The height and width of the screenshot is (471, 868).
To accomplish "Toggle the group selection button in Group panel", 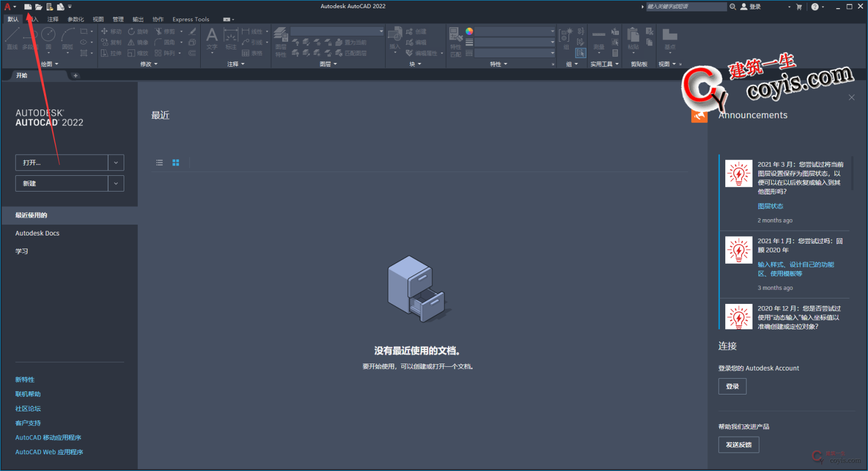I will point(580,53).
